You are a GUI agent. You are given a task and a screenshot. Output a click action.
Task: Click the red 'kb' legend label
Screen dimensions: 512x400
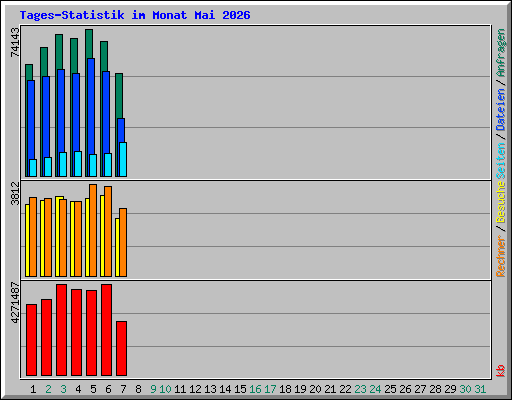pyautogui.click(x=501, y=371)
